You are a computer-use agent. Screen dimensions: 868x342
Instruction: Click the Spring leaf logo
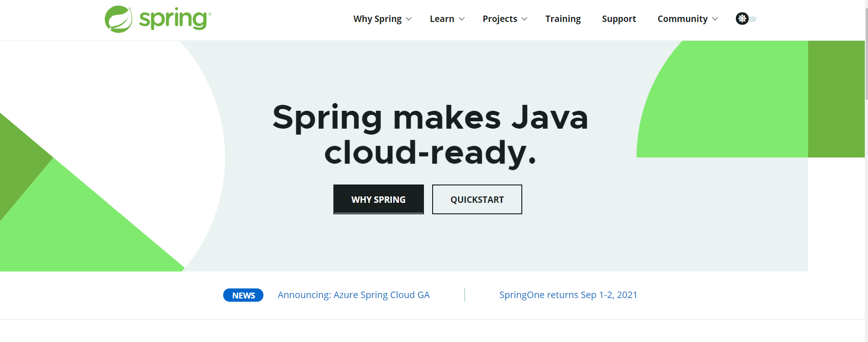click(118, 19)
